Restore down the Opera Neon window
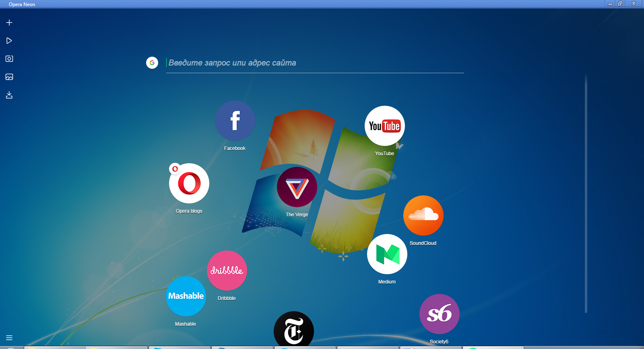The width and height of the screenshot is (644, 349). [x=620, y=3]
